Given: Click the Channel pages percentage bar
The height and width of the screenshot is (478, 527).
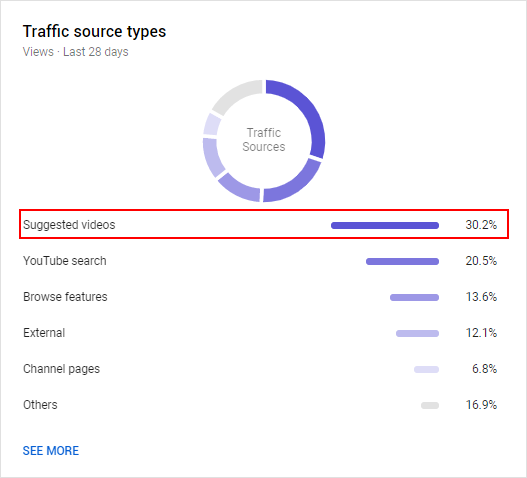Looking at the screenshot, I should (x=427, y=369).
